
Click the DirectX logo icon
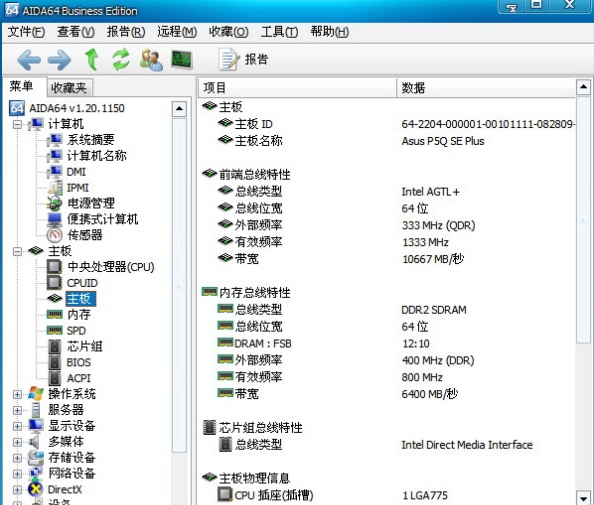pos(36,489)
